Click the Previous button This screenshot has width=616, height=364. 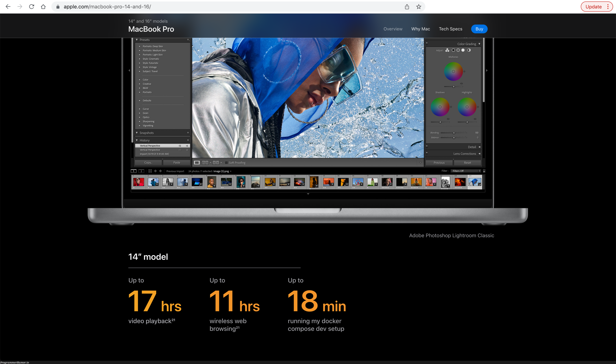point(439,163)
